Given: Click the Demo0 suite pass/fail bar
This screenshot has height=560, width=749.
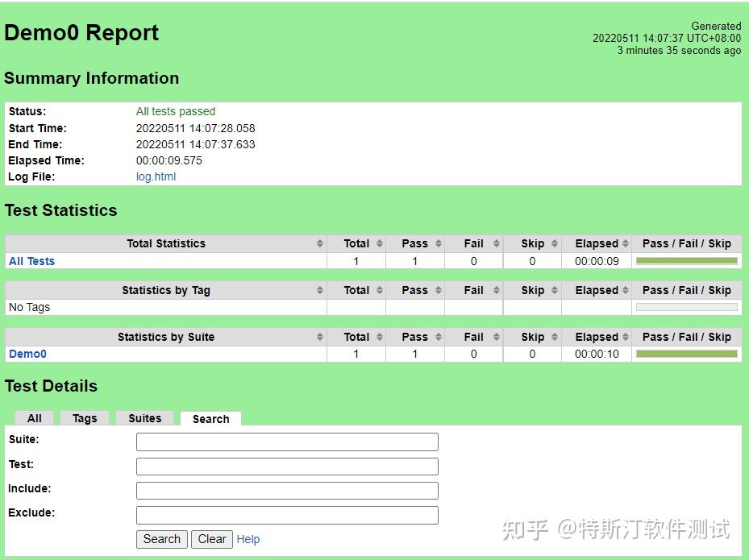Looking at the screenshot, I should (686, 354).
